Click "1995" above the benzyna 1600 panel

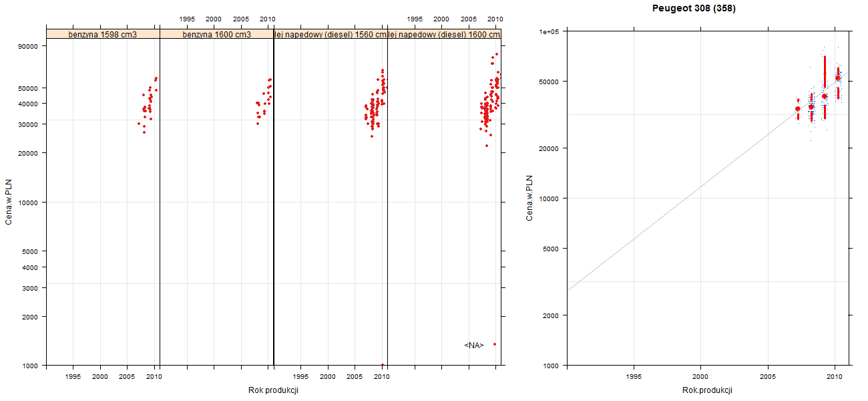pyautogui.click(x=187, y=19)
